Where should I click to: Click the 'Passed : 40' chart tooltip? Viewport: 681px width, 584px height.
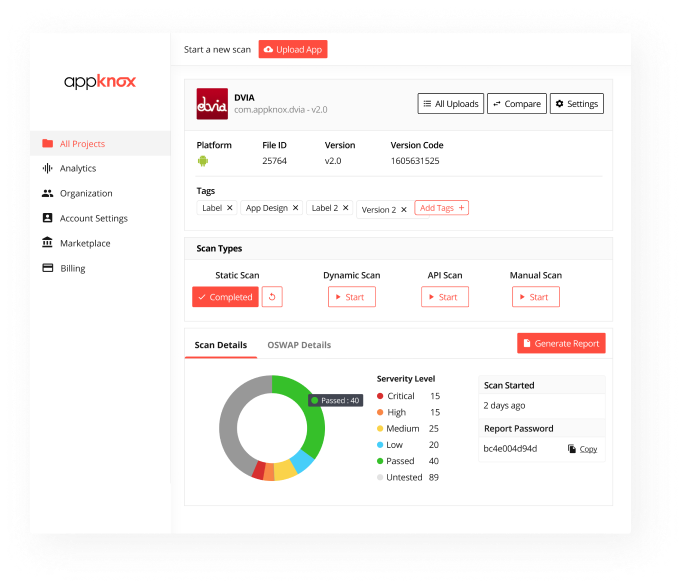(x=335, y=400)
